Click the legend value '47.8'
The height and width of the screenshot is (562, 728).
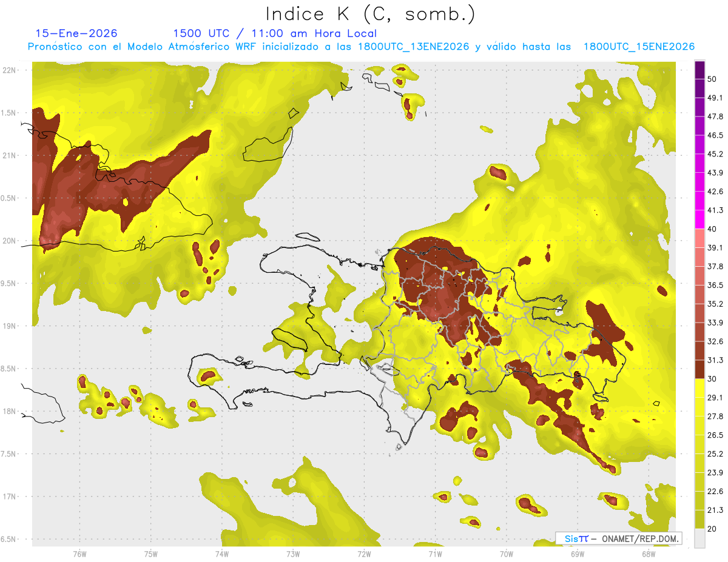click(715, 116)
